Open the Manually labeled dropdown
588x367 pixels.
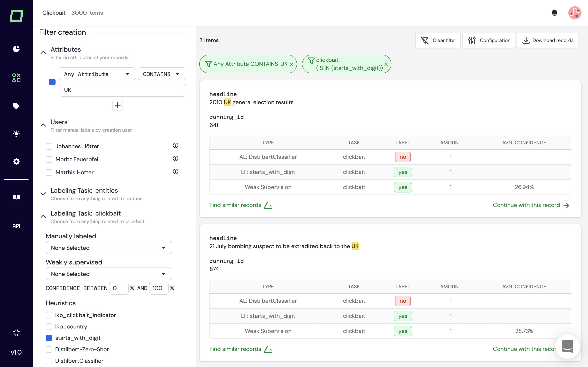pos(109,248)
